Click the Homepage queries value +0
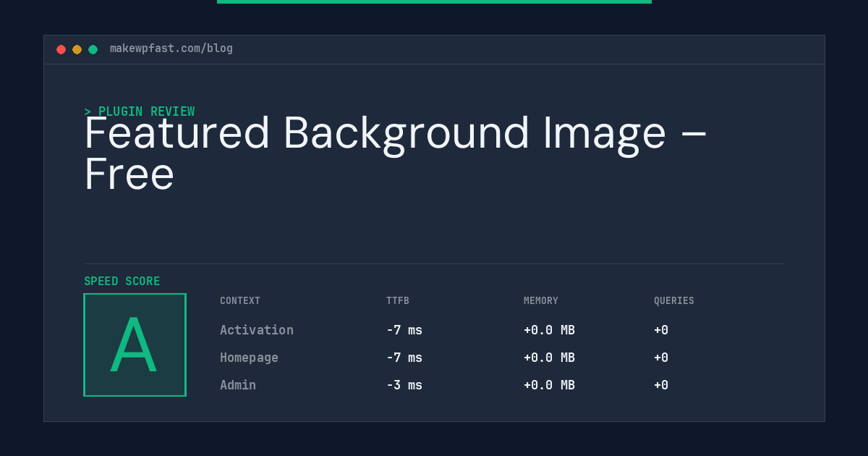This screenshot has width=868, height=456. tap(661, 358)
